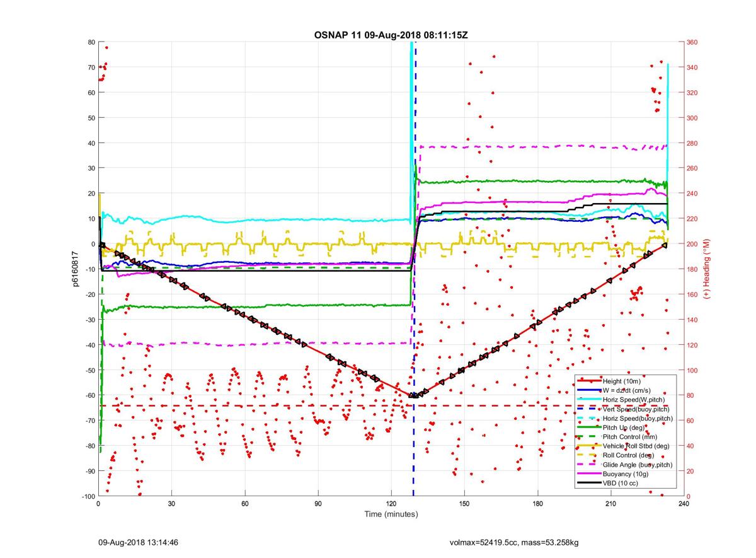Screen dimensions: 756x558
Task: Click the right y-axis tick label '200'
Action: [693, 244]
